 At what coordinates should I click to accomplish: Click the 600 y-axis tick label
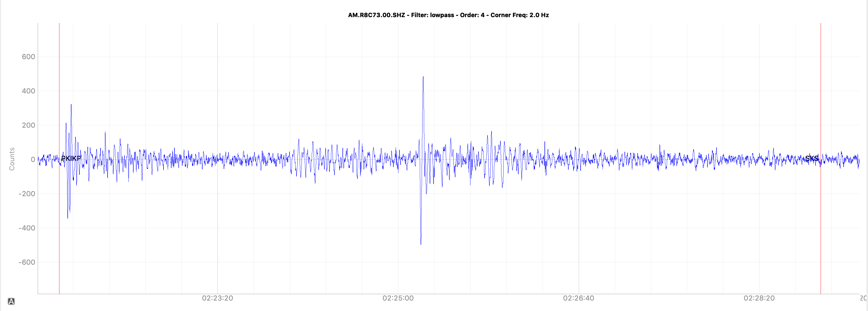(28, 57)
